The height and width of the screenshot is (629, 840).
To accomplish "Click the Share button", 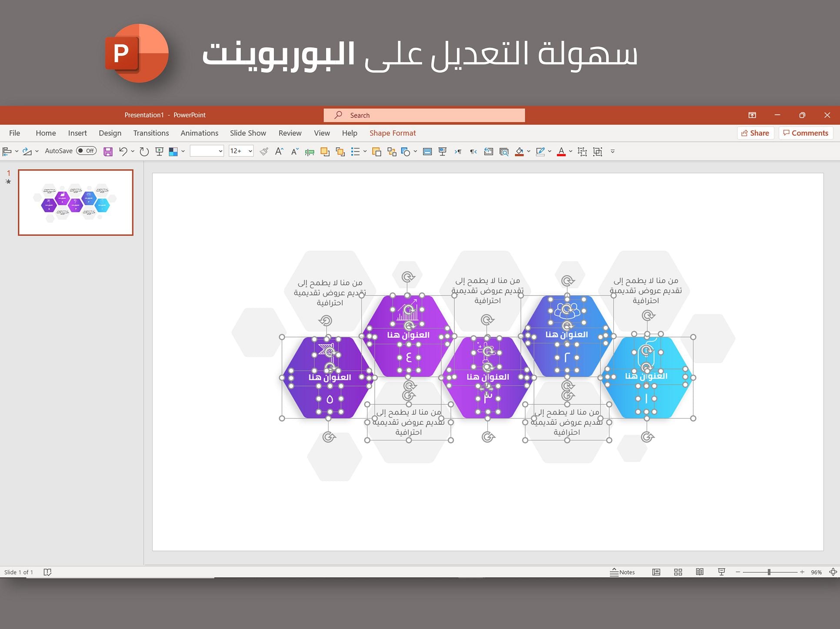I will (x=755, y=133).
